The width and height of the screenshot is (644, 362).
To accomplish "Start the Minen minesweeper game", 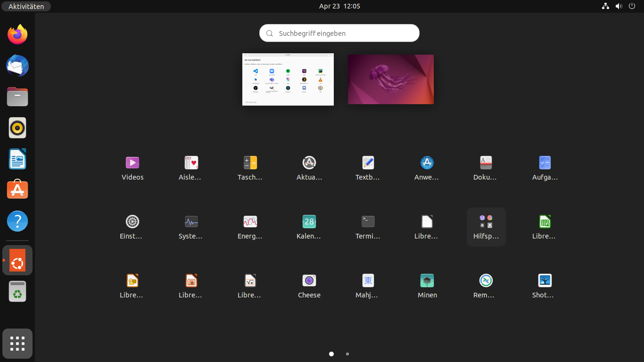I will 427,286.
